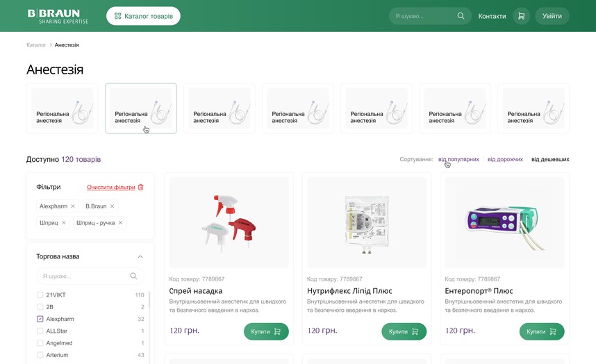Open Ентеропорт® Плюс product title
Viewport: 596px width, 364px height.
click(x=479, y=290)
